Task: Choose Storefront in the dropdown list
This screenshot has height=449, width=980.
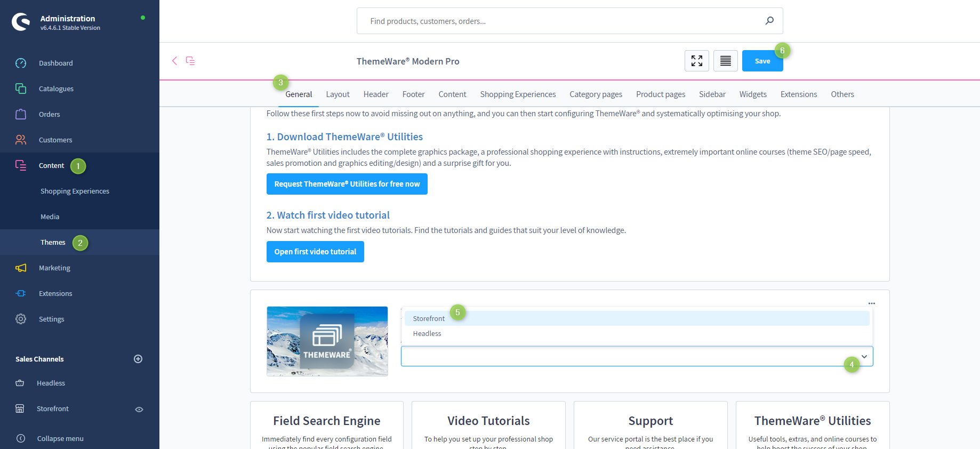Action: 637,318
